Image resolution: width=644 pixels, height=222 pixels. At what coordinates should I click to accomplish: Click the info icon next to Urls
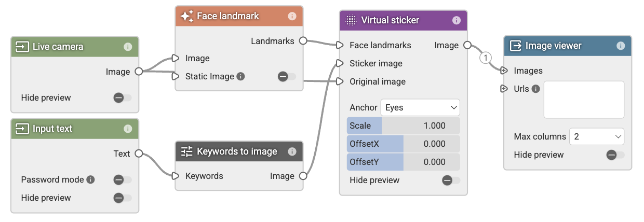pyautogui.click(x=535, y=89)
